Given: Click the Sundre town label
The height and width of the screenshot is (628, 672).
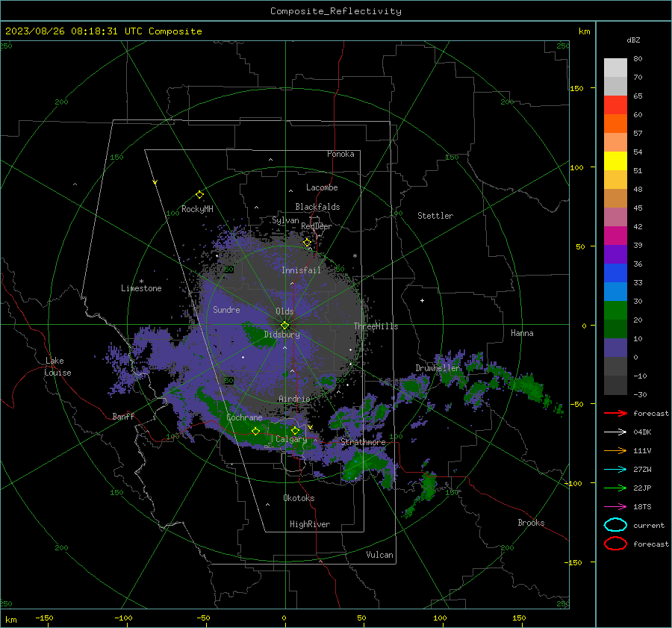Looking at the screenshot, I should coord(226,310).
